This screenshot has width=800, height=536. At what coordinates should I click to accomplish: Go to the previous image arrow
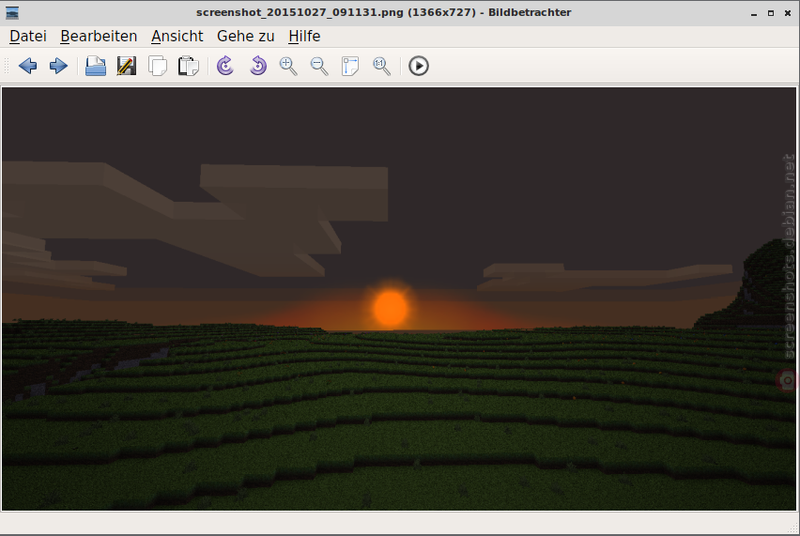tap(28, 66)
